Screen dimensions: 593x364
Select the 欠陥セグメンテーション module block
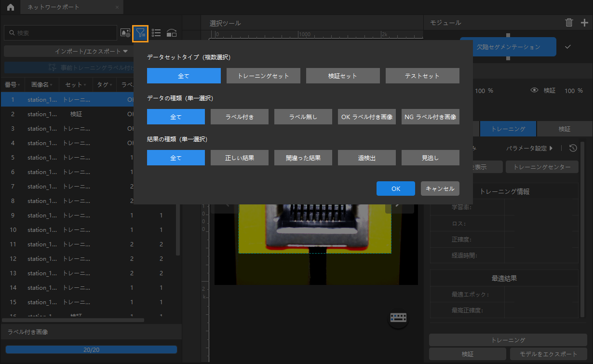pyautogui.click(x=508, y=47)
